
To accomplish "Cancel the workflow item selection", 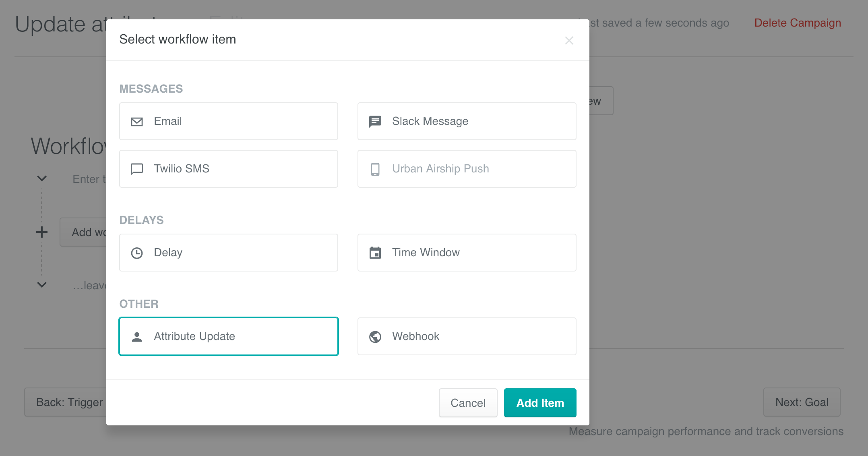I will tap(468, 402).
